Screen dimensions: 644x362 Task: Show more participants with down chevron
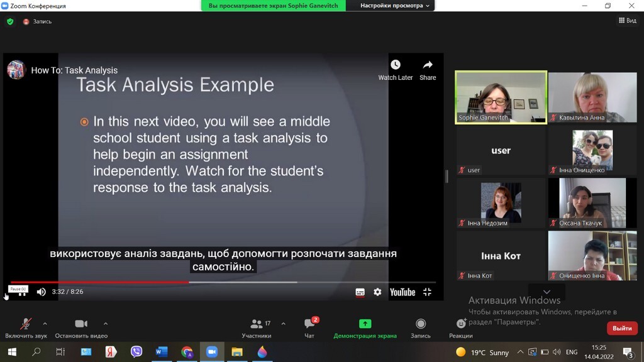tap(547, 292)
